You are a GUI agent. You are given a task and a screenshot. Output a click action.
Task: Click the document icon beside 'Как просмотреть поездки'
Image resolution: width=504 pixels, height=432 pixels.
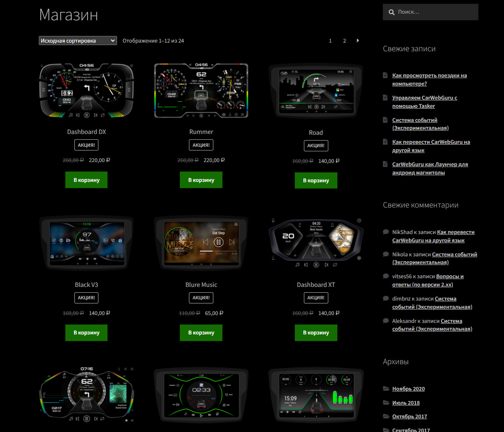[x=385, y=75]
